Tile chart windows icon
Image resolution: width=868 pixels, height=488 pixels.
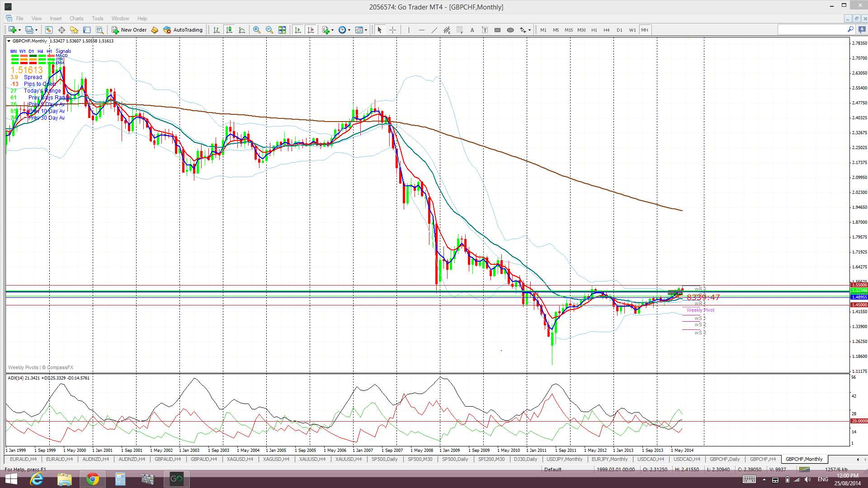pos(282,30)
